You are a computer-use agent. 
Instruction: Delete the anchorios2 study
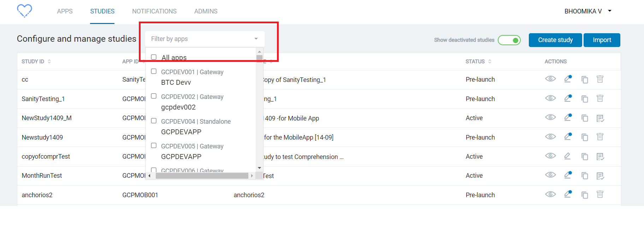(x=600, y=194)
